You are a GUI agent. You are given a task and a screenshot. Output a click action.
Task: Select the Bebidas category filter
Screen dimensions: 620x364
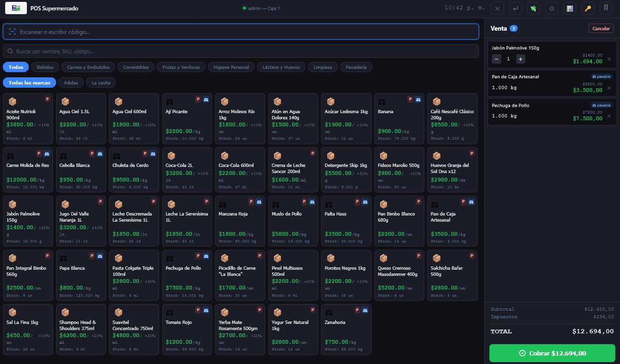point(45,67)
